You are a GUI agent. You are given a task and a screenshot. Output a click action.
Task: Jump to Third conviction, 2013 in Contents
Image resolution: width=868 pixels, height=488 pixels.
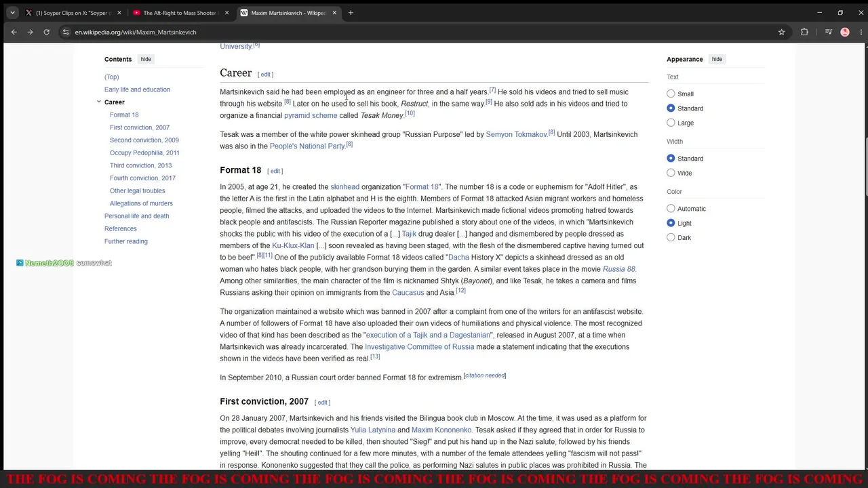(x=140, y=165)
